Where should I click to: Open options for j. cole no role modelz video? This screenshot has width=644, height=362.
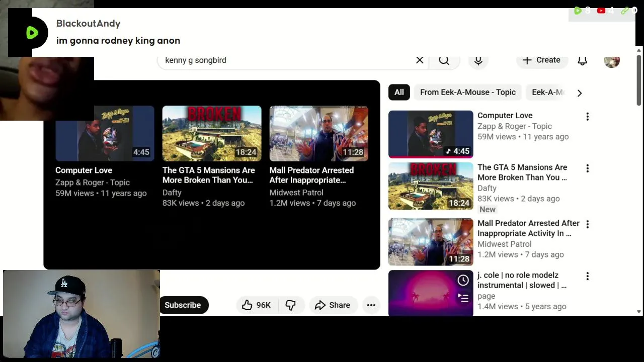(587, 277)
